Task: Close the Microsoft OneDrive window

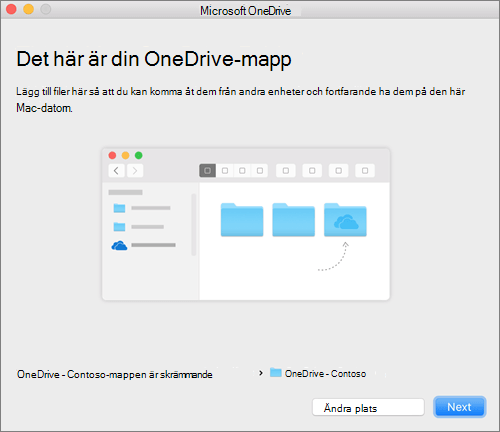Action: (11, 9)
